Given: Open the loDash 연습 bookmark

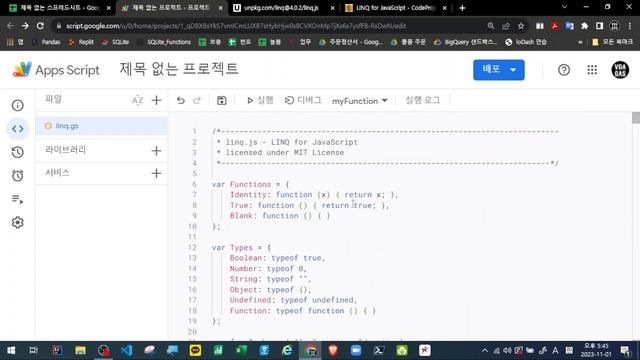Looking at the screenshot, I should 526,42.
